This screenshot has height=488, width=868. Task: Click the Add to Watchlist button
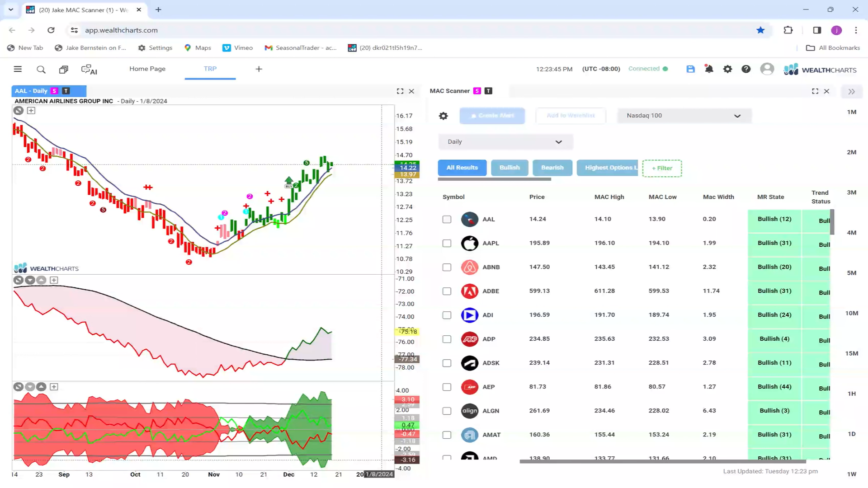(x=571, y=116)
